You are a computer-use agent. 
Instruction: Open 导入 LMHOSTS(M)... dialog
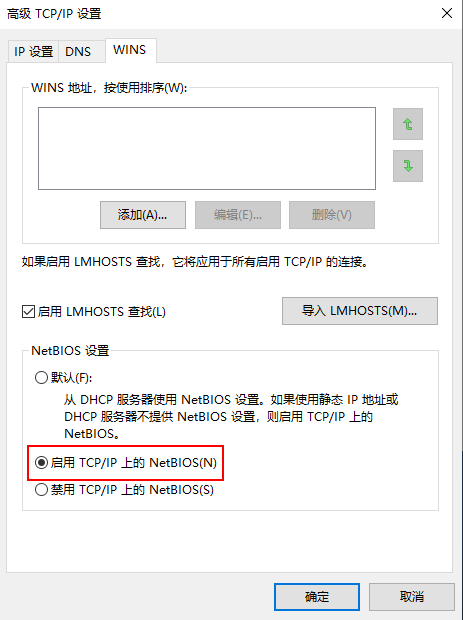coord(360,311)
